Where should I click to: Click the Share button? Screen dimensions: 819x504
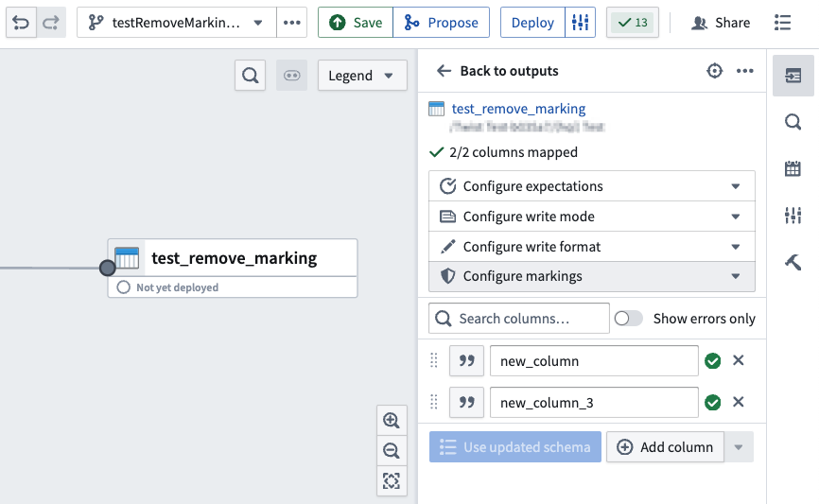pyautogui.click(x=721, y=23)
